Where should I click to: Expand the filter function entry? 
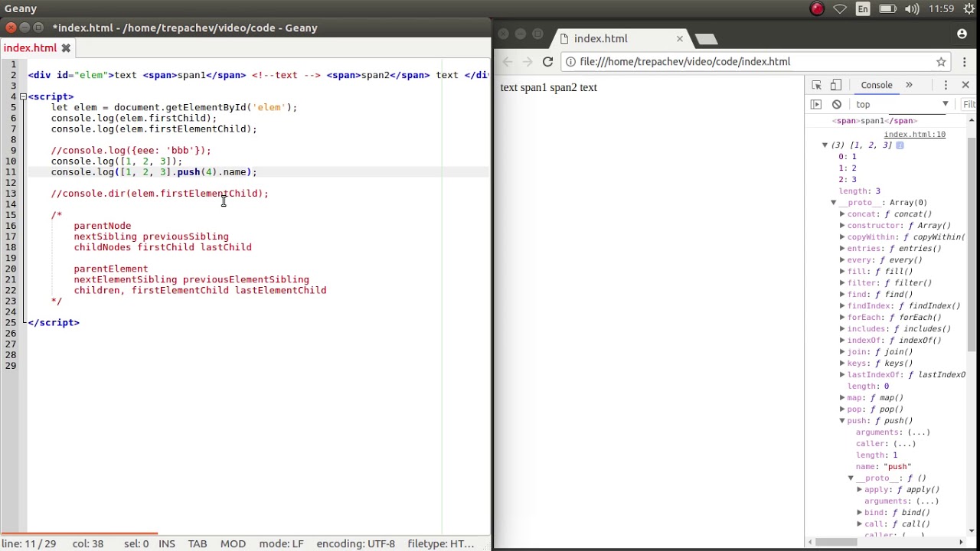842,283
